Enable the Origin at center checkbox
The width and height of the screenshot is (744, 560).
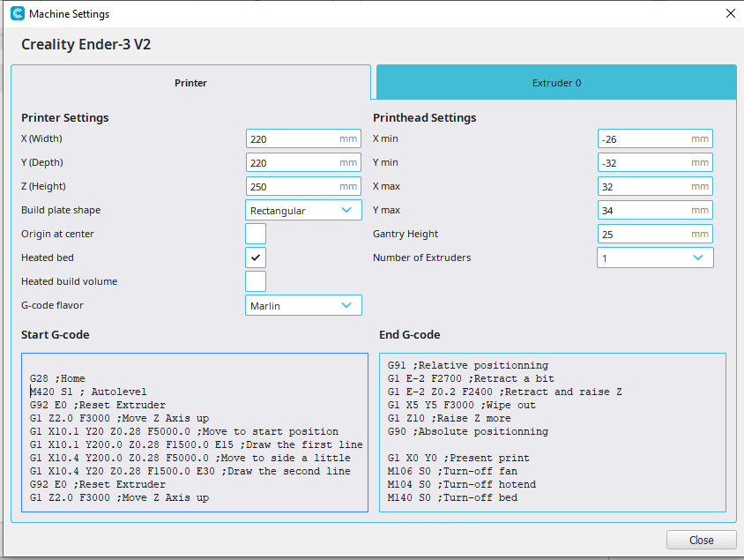coord(256,234)
